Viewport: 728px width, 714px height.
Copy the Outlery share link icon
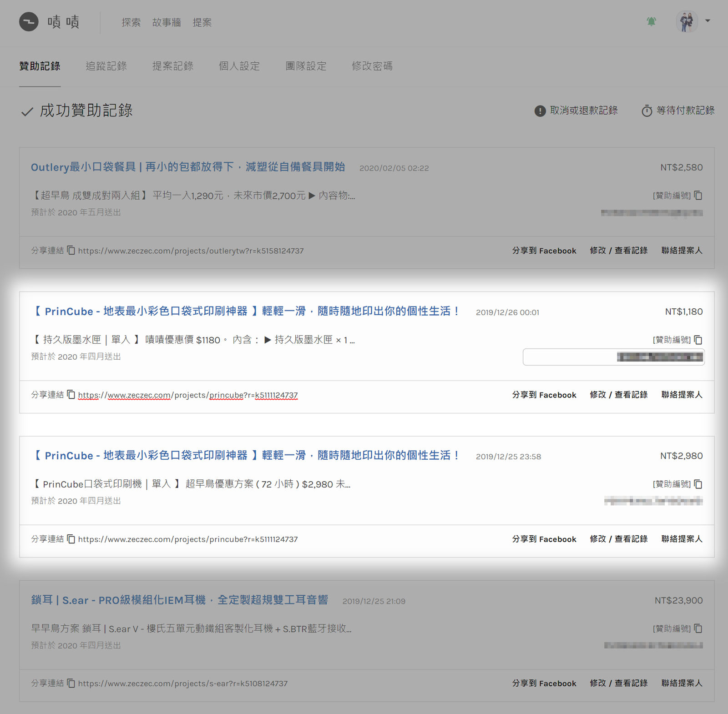pyautogui.click(x=71, y=251)
